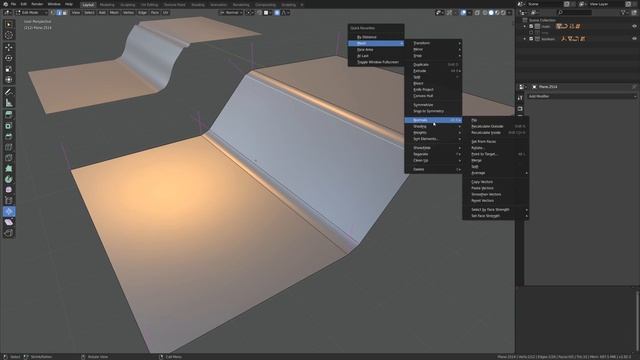This screenshot has width=640, height=360.
Task: Open the Add Modifier dropdown
Action: tap(582, 96)
